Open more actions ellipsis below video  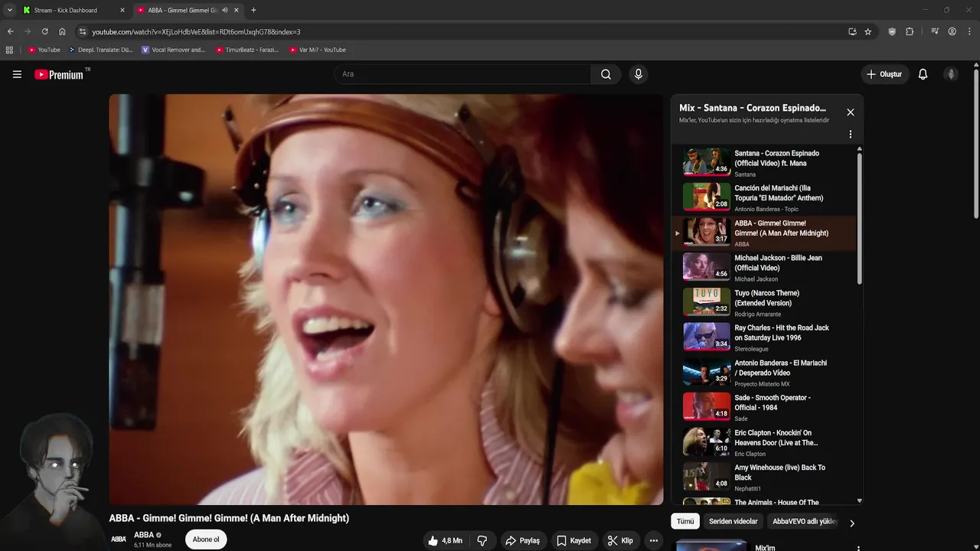(653, 540)
